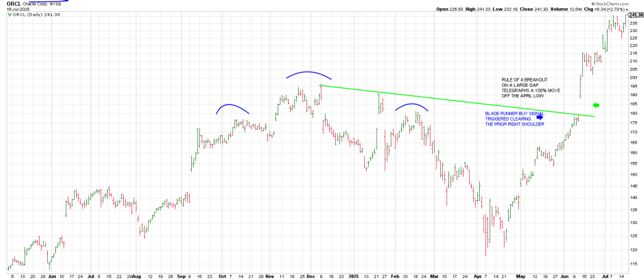Click the Aug label on the time axis
This screenshot has width=644, height=280.
click(136, 276)
